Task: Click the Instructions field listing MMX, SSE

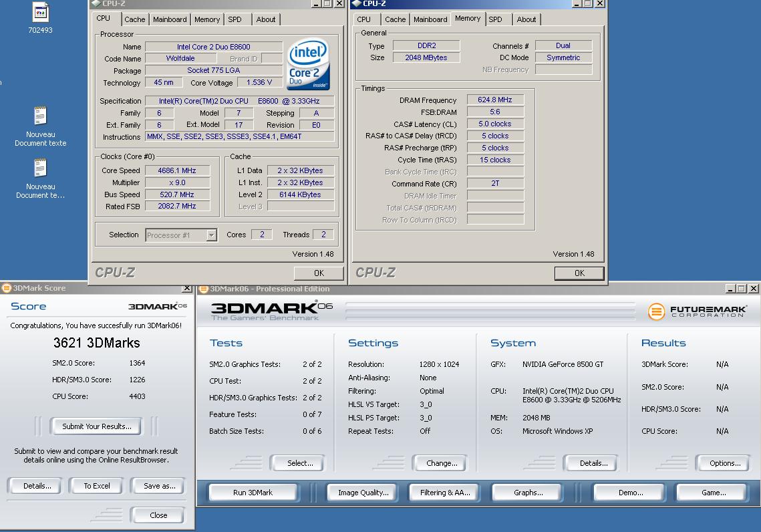Action: click(240, 136)
